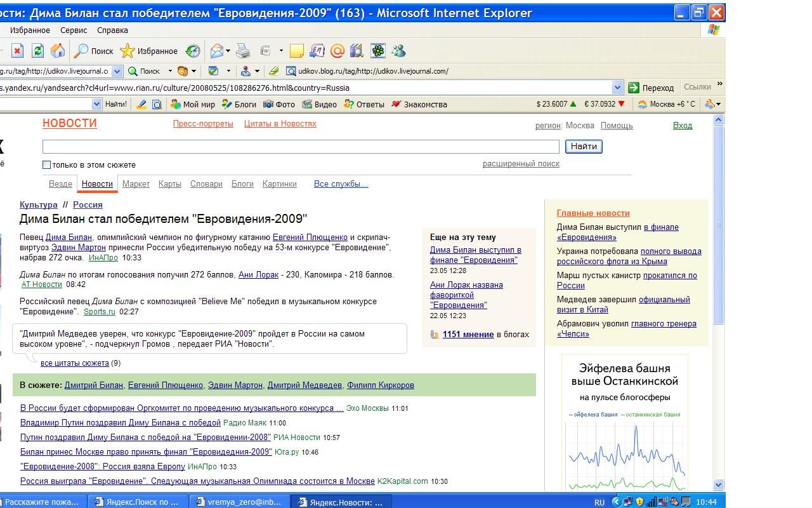This screenshot has width=812, height=508.
Task: Click the Research books icon
Action: pos(357,51)
